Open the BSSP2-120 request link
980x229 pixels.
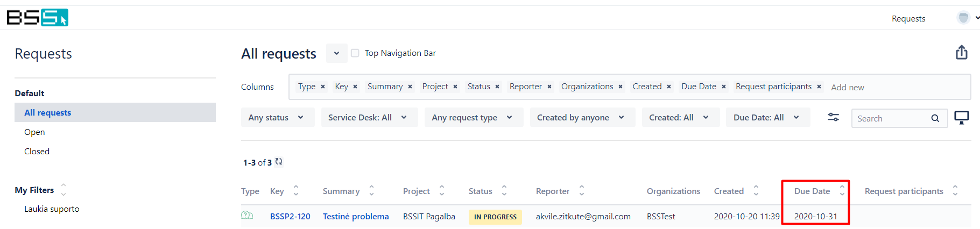(x=290, y=216)
